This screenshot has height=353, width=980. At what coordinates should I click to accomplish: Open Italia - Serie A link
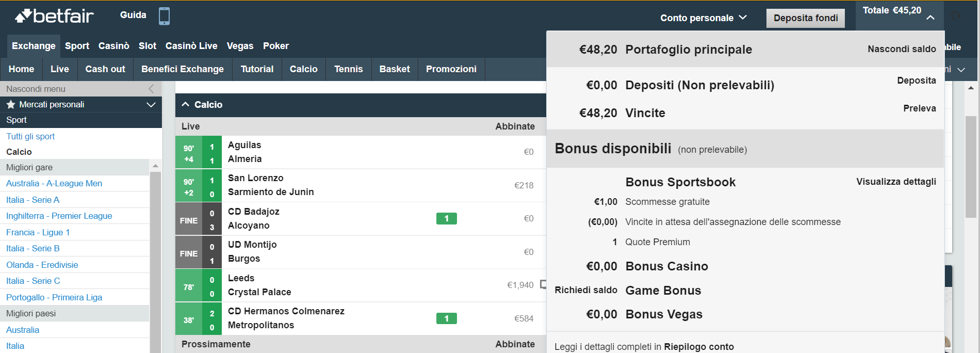click(32, 200)
